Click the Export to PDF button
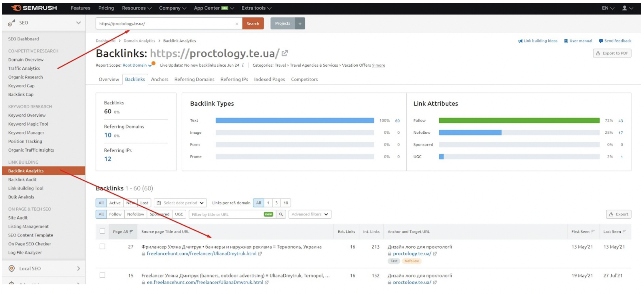 click(612, 53)
